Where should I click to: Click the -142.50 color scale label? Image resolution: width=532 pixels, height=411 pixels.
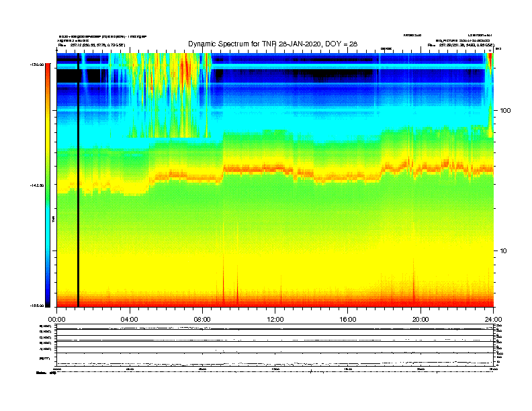coord(37,185)
